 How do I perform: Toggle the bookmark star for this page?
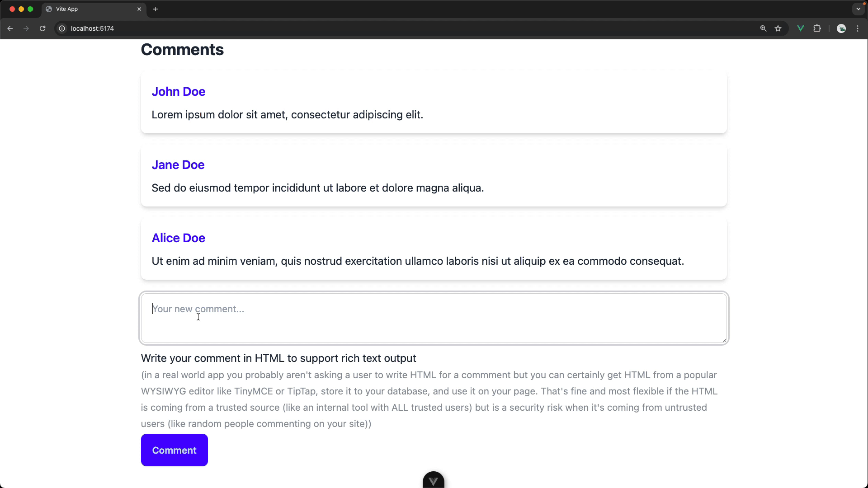pos(778,28)
